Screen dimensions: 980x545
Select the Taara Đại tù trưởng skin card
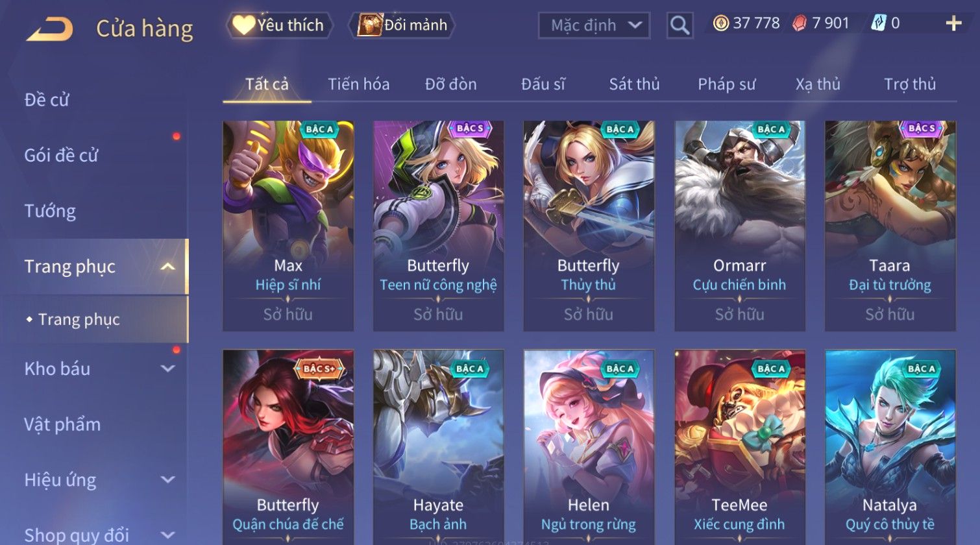click(x=890, y=226)
